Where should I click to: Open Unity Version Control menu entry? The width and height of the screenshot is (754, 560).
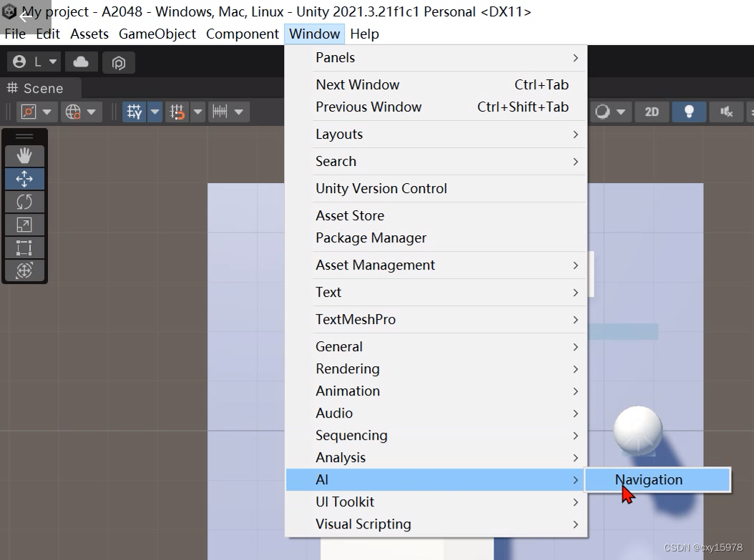click(x=436, y=188)
